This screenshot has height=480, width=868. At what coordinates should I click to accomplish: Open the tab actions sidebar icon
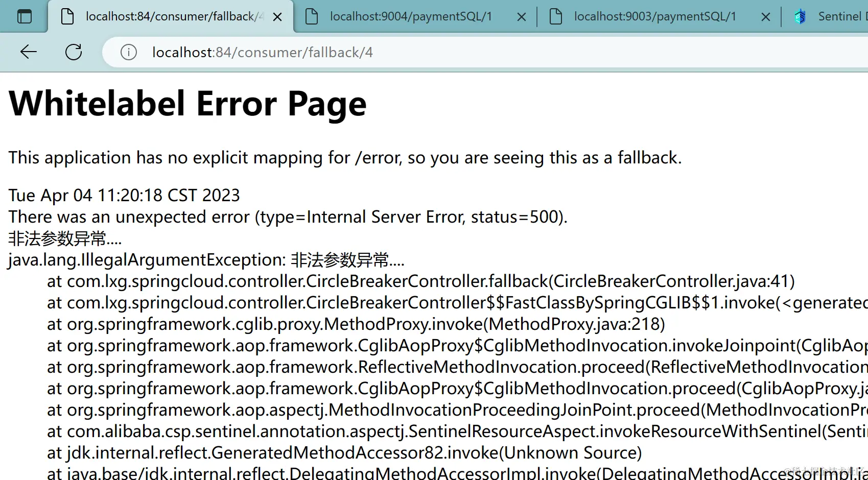pos(25,16)
